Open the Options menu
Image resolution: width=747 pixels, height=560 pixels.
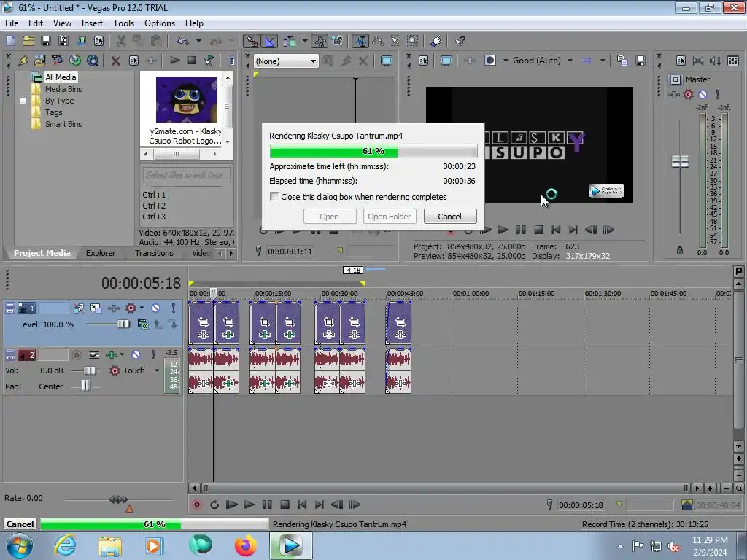[160, 23]
